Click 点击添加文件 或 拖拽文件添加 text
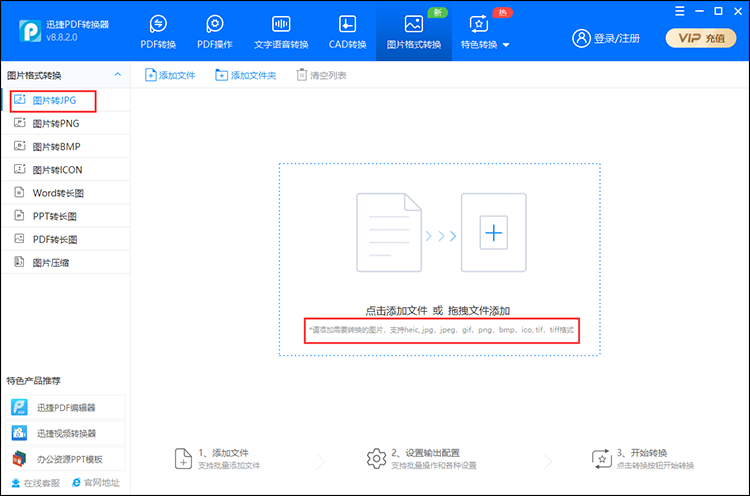 pyautogui.click(x=438, y=311)
